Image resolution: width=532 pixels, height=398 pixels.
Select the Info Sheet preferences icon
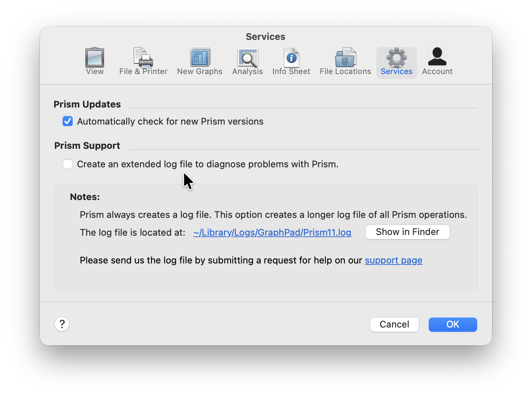[x=291, y=62]
